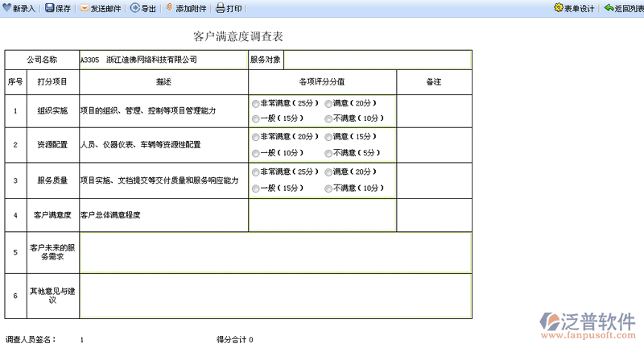Click the Add Attachment (添加附件) paperclip icon

coord(169,8)
